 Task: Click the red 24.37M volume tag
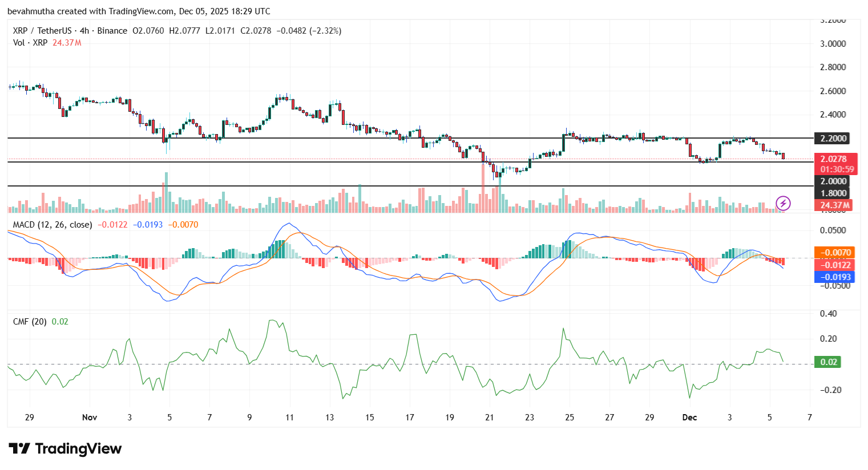coord(835,205)
